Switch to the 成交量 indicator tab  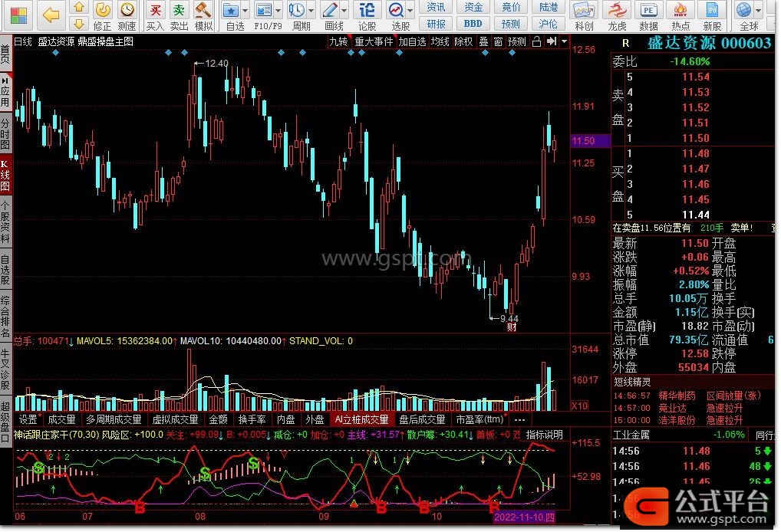[61, 419]
